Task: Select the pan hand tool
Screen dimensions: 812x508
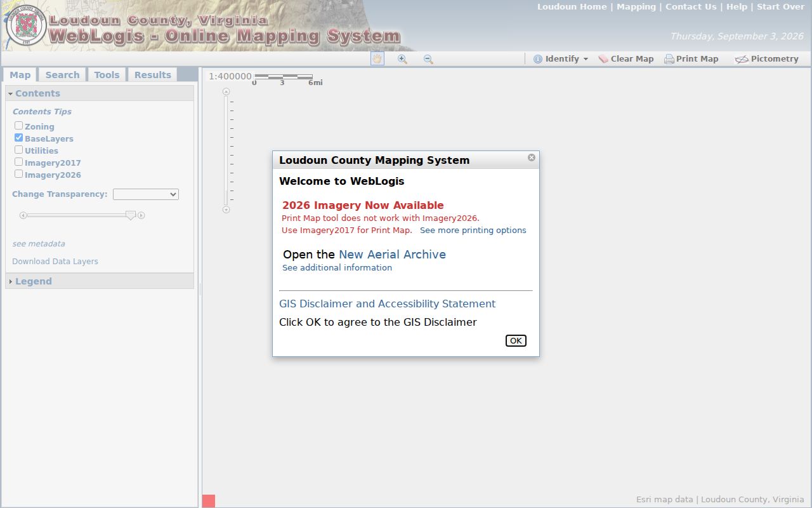Action: (377, 58)
